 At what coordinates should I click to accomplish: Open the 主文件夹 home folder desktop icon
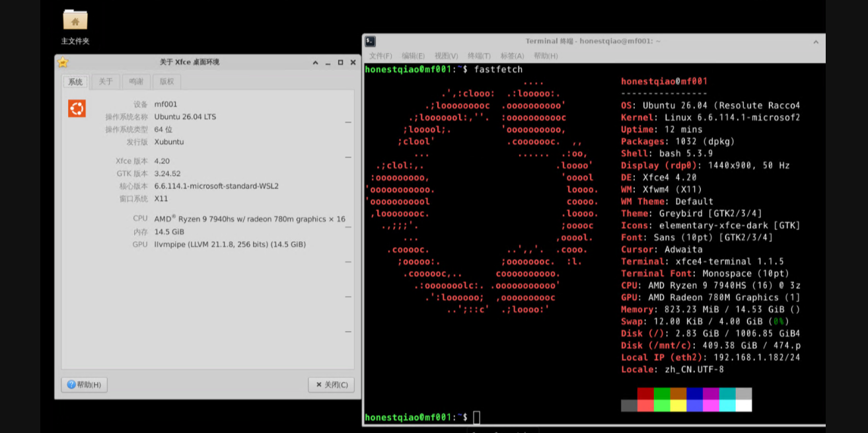(75, 26)
